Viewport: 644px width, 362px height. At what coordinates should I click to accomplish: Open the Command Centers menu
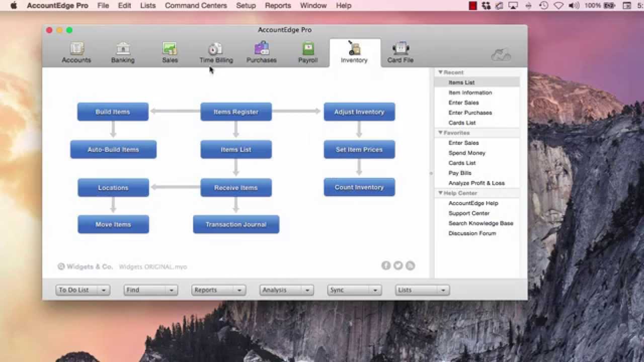(196, 6)
